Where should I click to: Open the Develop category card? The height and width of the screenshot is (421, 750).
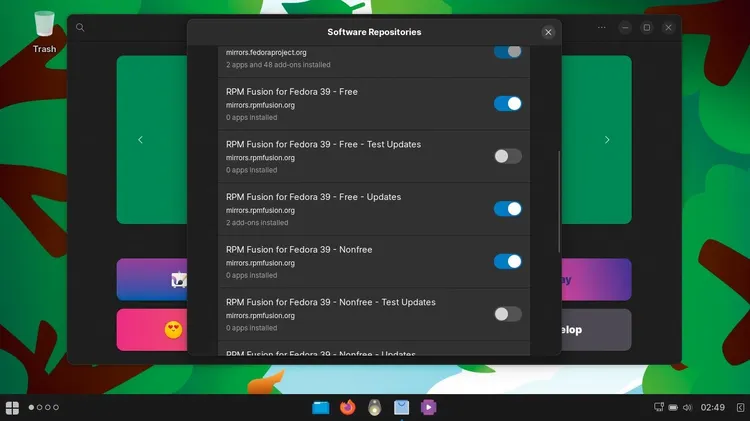[596, 330]
